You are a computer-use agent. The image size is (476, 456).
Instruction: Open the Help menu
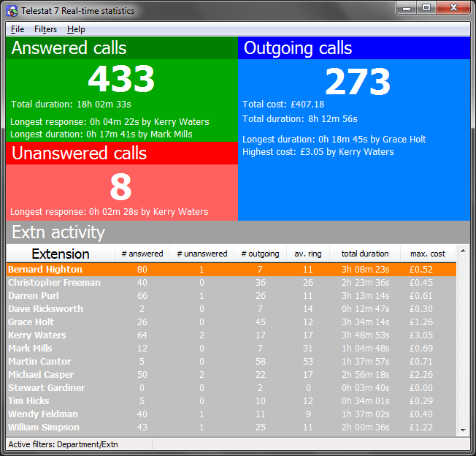76,29
